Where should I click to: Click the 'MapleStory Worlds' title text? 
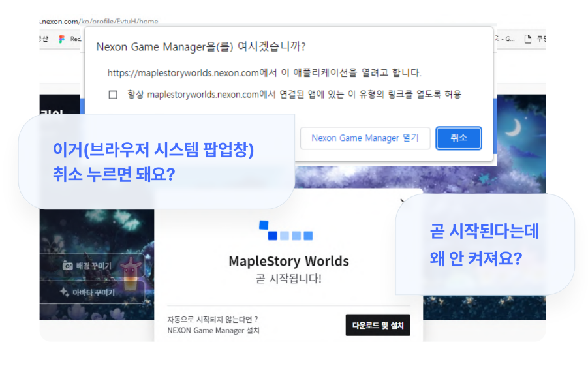pyautogui.click(x=288, y=261)
